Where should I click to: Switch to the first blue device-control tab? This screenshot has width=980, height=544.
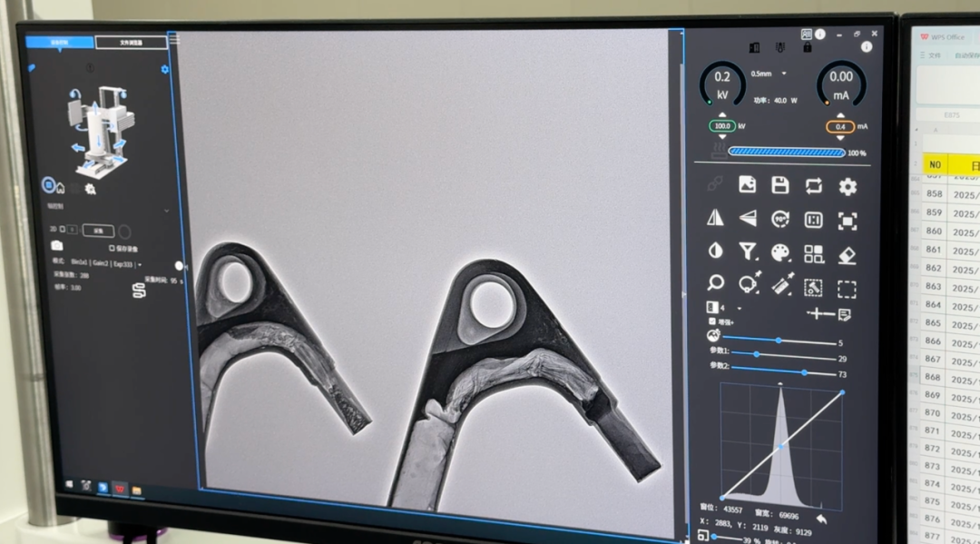point(60,42)
